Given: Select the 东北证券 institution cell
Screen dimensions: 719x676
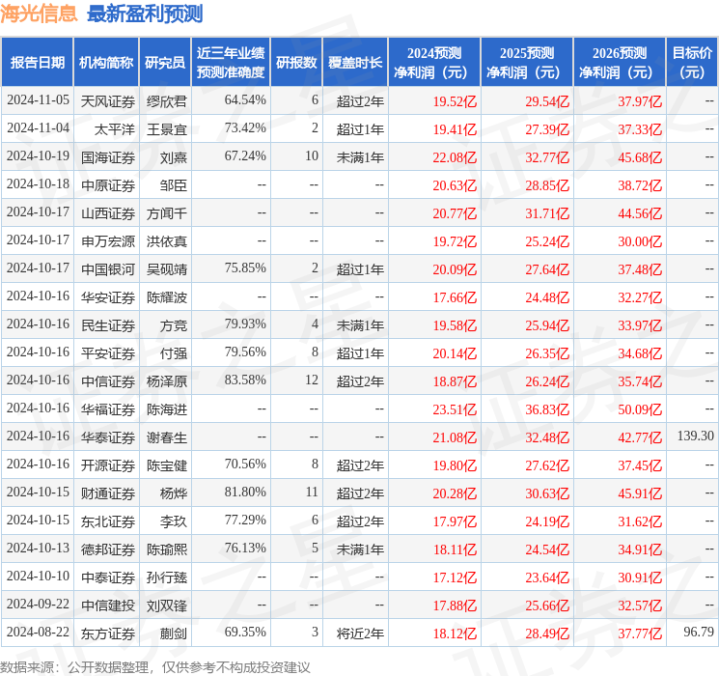Looking at the screenshot, I should click(108, 521).
